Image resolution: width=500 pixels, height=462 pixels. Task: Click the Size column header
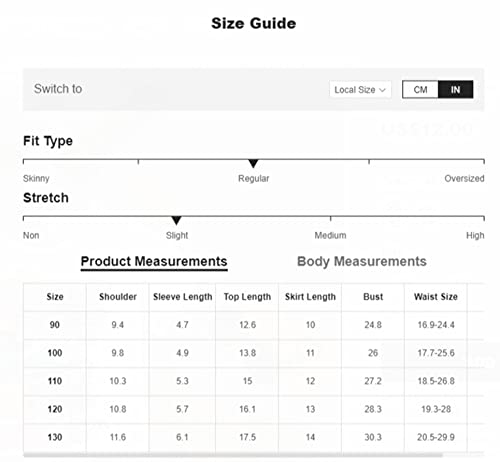point(55,297)
